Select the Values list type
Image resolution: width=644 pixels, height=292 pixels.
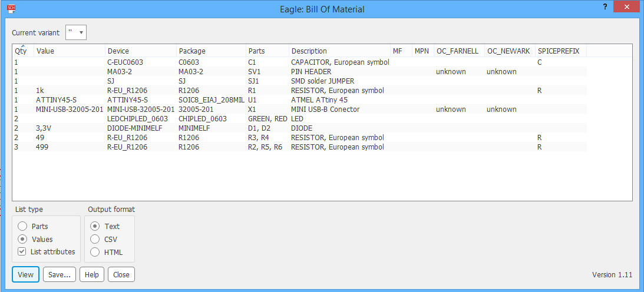tap(23, 239)
